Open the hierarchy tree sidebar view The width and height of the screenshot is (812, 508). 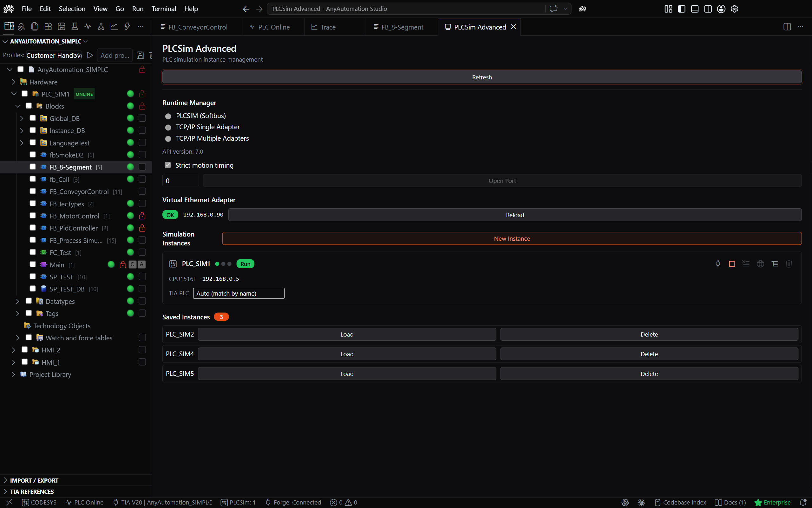101,27
